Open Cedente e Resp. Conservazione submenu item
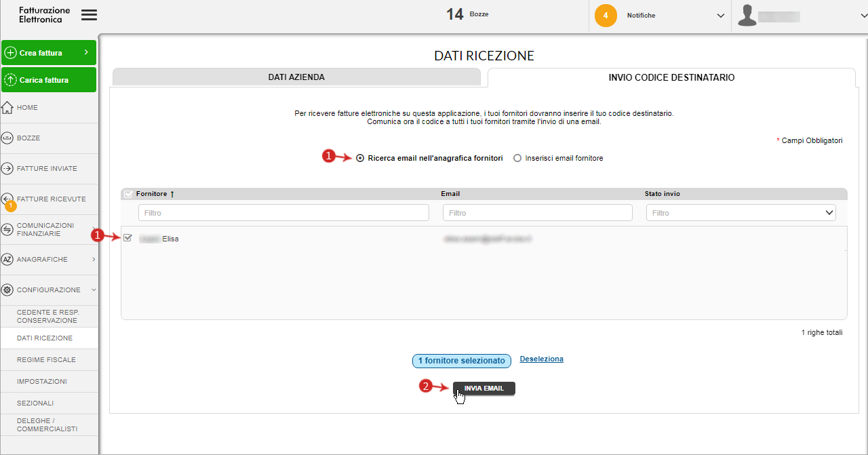 (x=49, y=316)
